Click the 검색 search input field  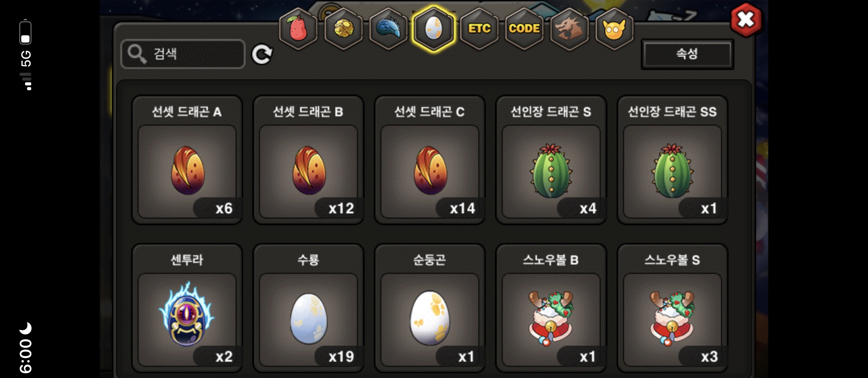183,54
